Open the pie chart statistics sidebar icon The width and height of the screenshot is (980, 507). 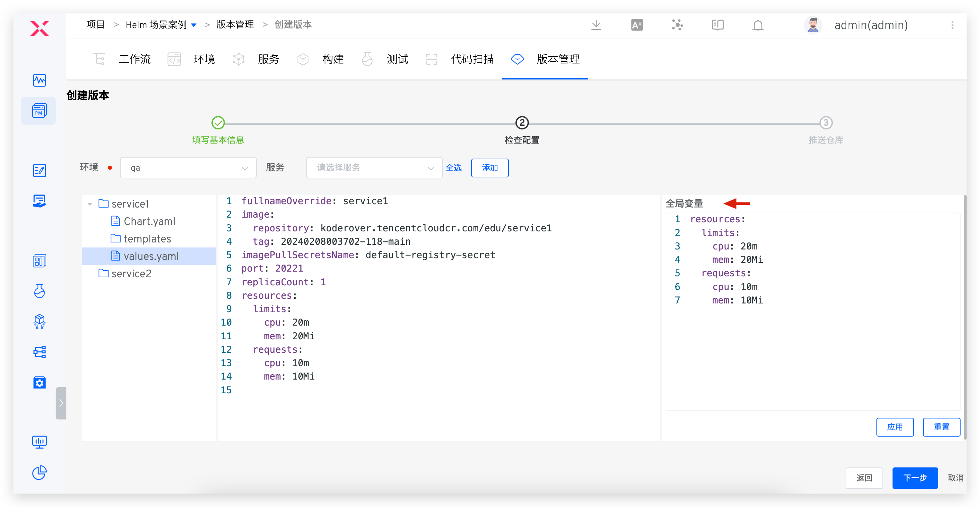40,472
